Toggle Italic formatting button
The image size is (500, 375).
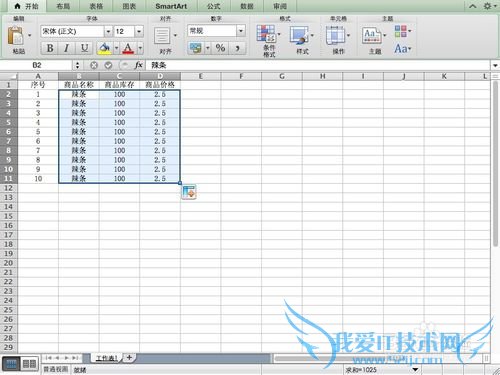tap(66, 48)
